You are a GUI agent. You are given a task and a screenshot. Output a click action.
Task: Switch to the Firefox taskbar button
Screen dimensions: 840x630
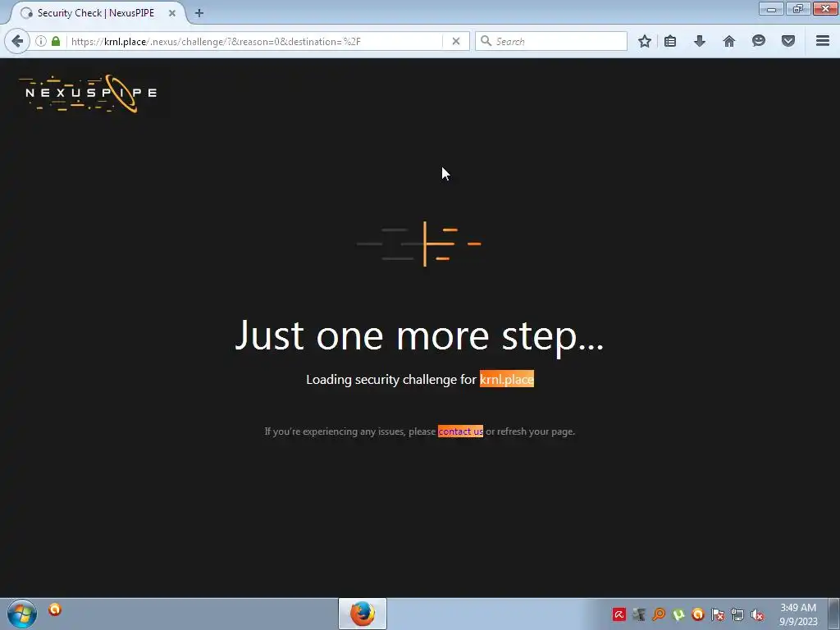(363, 614)
